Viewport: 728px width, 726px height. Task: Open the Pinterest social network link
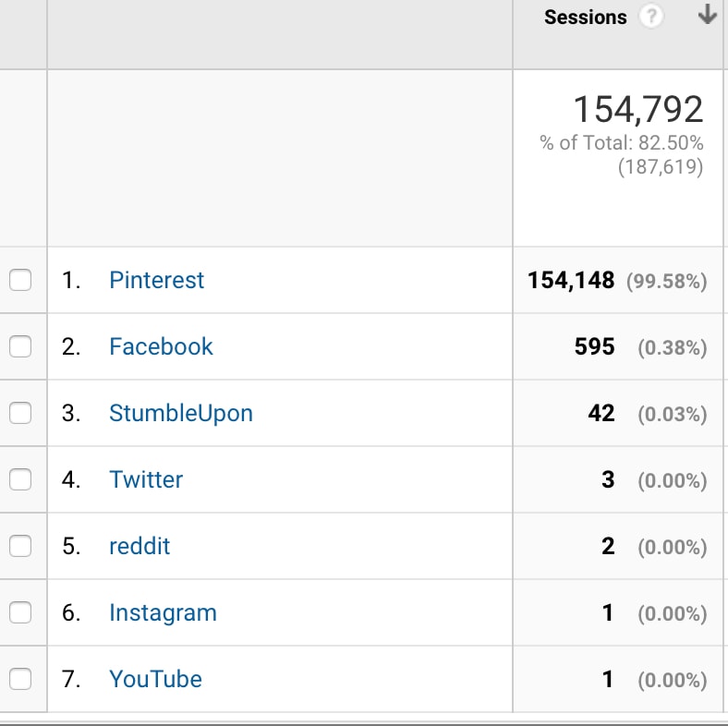tap(156, 280)
